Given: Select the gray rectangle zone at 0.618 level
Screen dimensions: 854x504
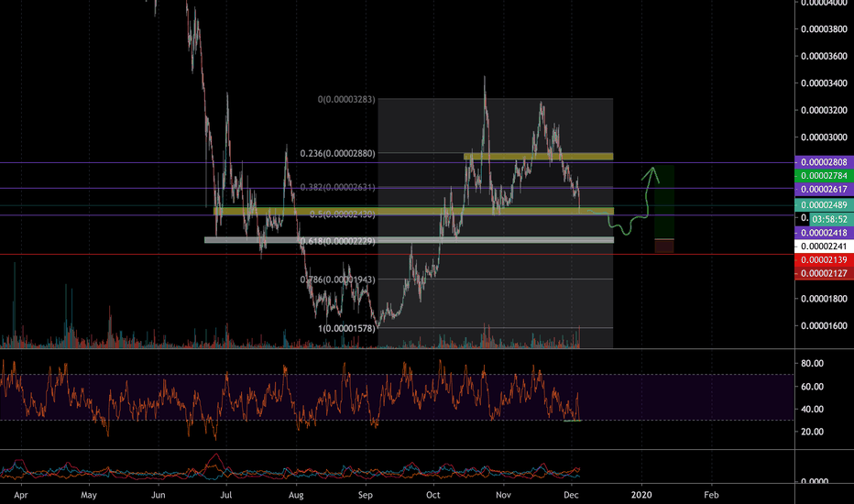Looking at the screenshot, I should pyautogui.click(x=409, y=240).
